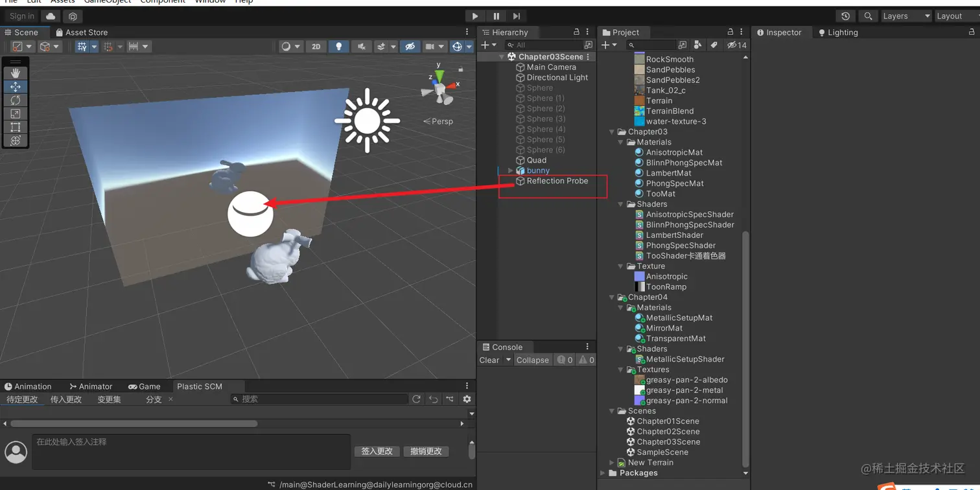Expand the bunny object in Hierarchy
Screen dimensions: 980x490
coord(510,170)
